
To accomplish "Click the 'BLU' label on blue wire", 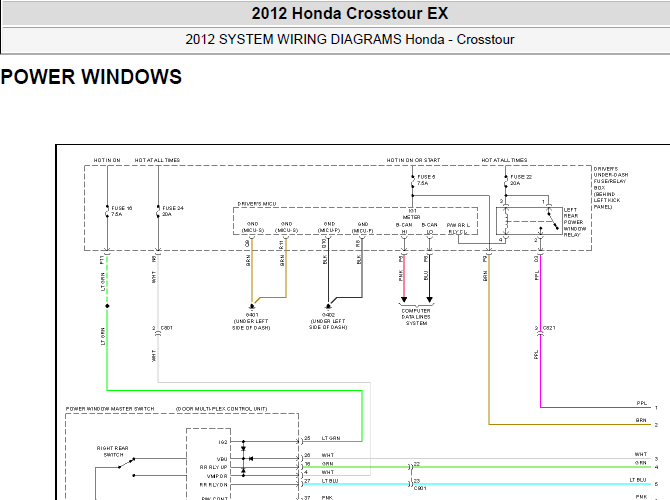I will coord(426,276).
